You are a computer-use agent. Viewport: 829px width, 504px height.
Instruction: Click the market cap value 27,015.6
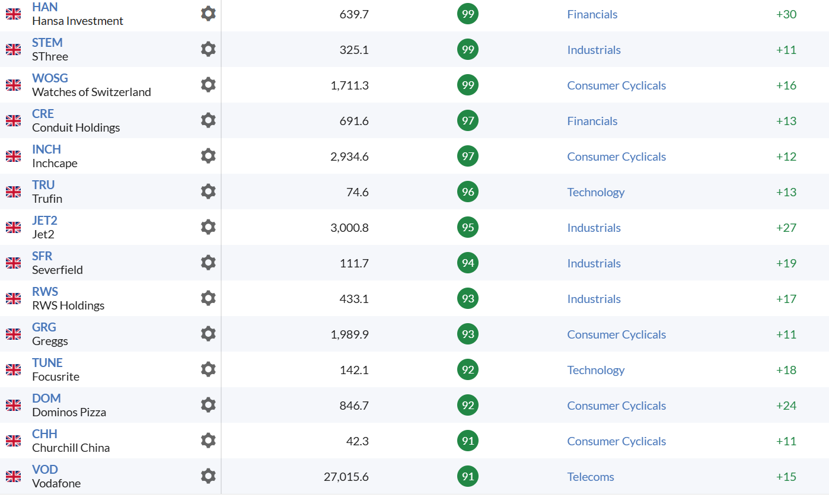click(346, 477)
